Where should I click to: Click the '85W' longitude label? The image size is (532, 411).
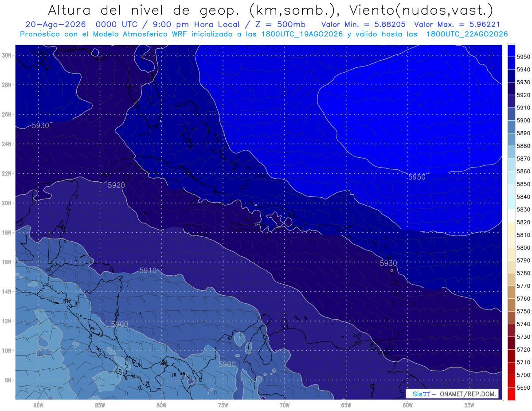pyautogui.click(x=100, y=405)
